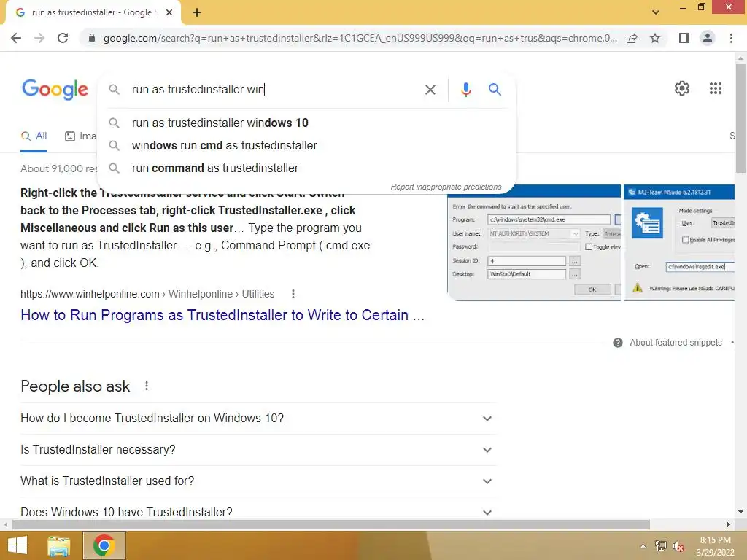
Task: Show hidden tray icons arrow
Action: (643, 546)
